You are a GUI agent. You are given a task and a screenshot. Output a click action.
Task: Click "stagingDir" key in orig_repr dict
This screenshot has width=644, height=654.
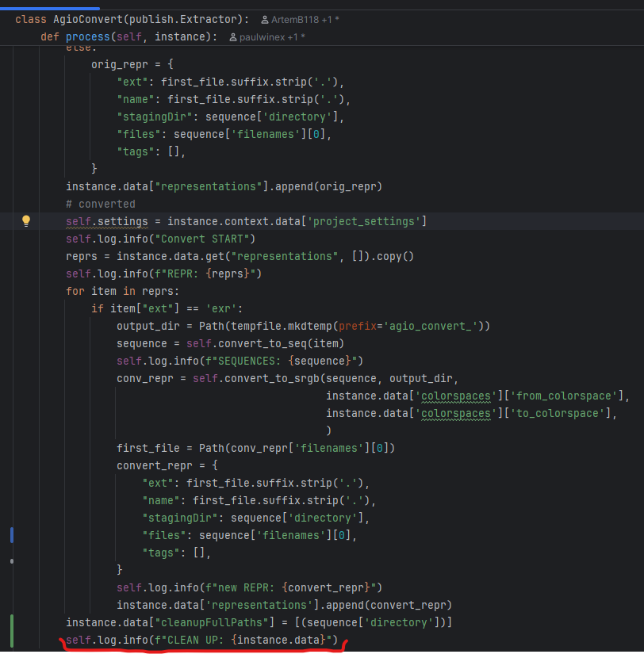coord(155,117)
